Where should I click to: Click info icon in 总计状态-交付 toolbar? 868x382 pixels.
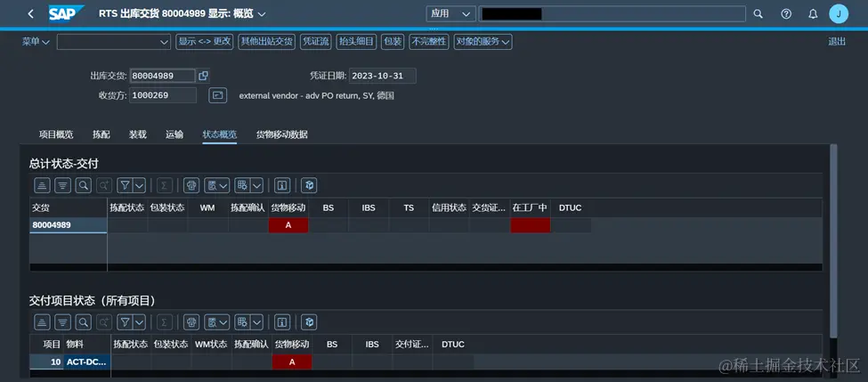point(282,185)
